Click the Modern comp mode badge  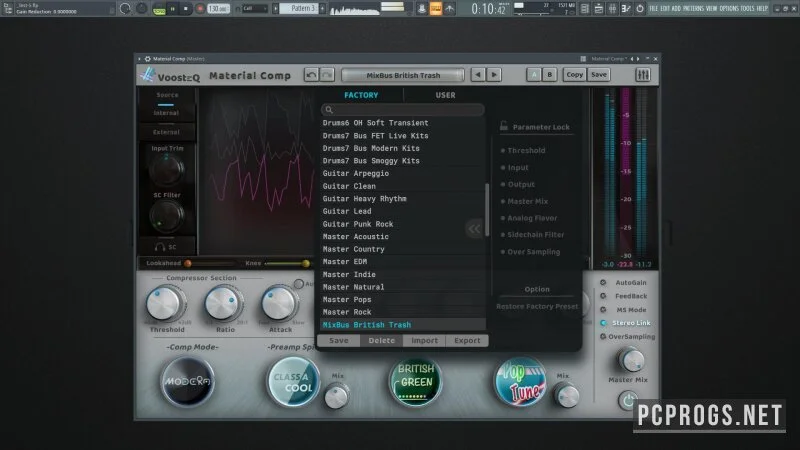pos(188,382)
